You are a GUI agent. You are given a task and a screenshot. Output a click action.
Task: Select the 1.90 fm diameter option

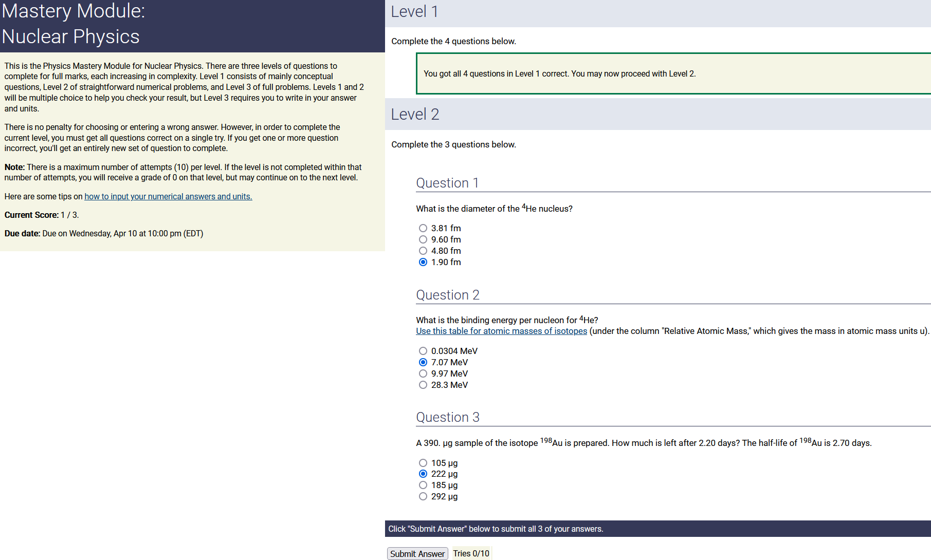coord(423,262)
